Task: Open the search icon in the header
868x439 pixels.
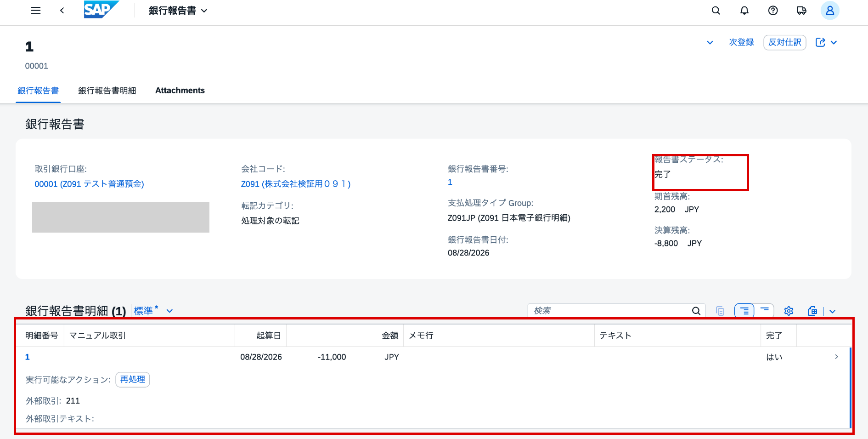Action: point(716,11)
